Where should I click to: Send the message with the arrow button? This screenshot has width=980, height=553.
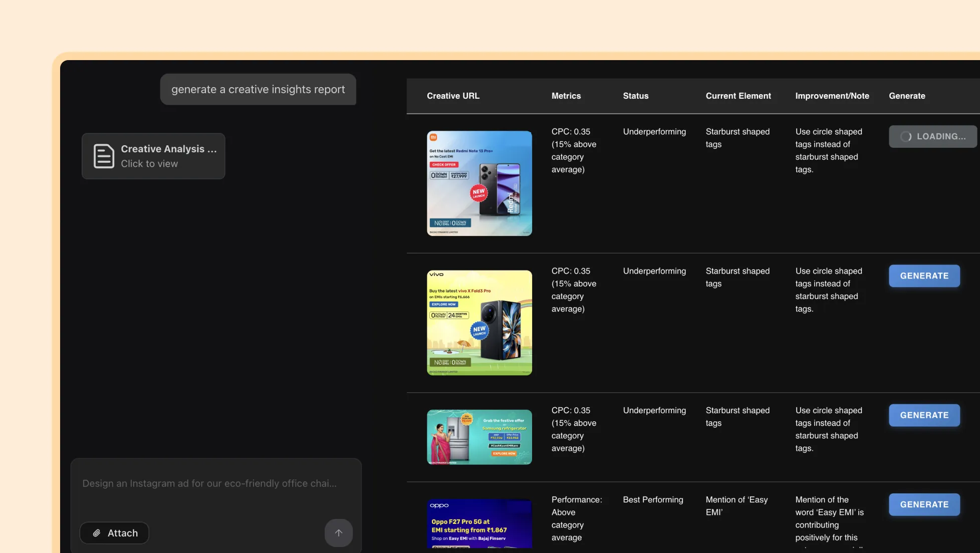[339, 533]
